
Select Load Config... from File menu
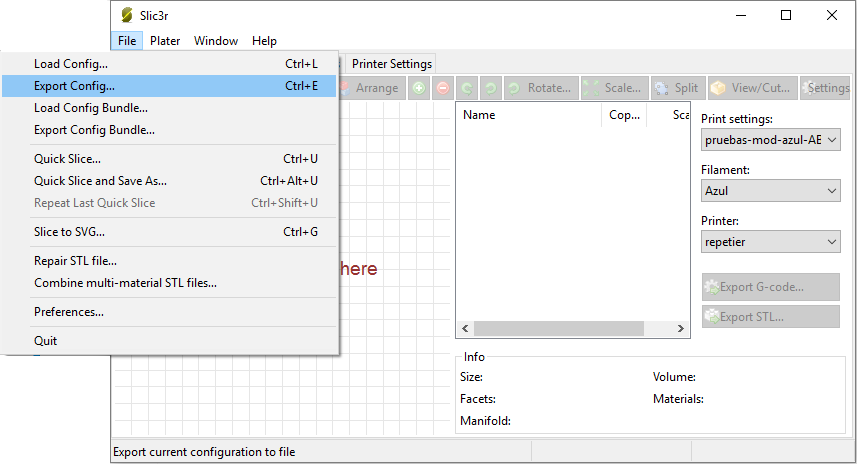(169, 64)
